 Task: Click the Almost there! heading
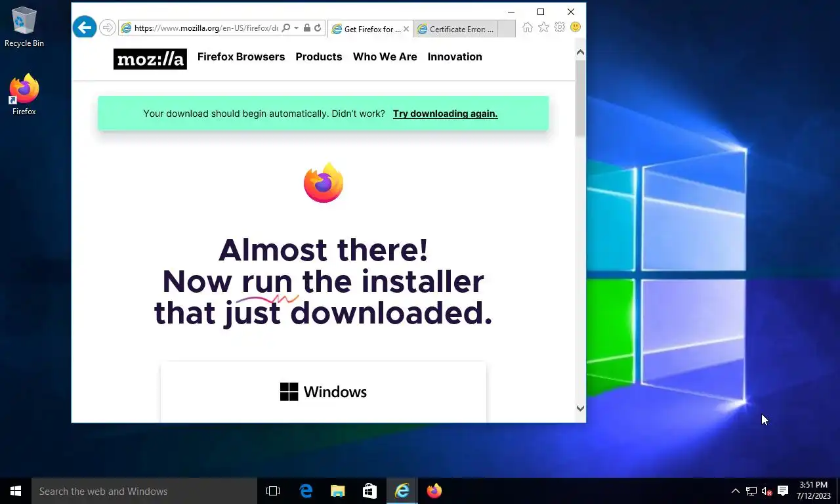324,250
